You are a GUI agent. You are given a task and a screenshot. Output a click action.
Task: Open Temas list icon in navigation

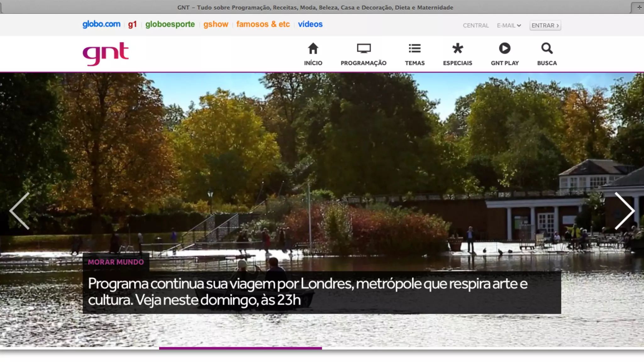click(414, 49)
